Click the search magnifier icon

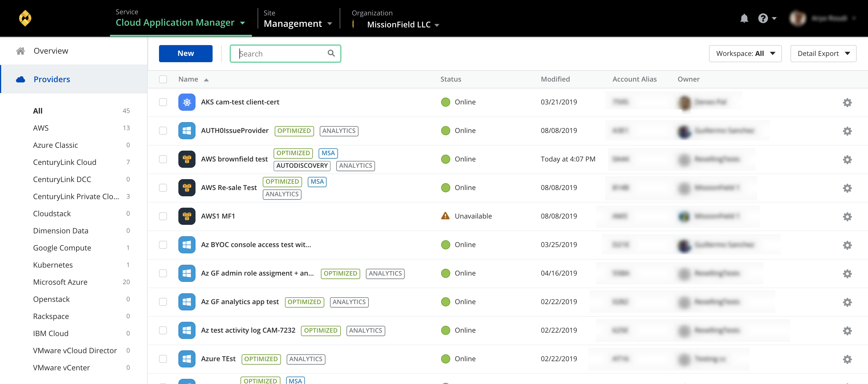[331, 53]
